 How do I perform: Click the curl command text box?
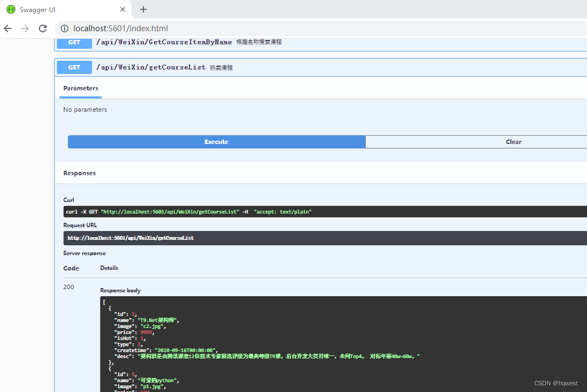325,211
